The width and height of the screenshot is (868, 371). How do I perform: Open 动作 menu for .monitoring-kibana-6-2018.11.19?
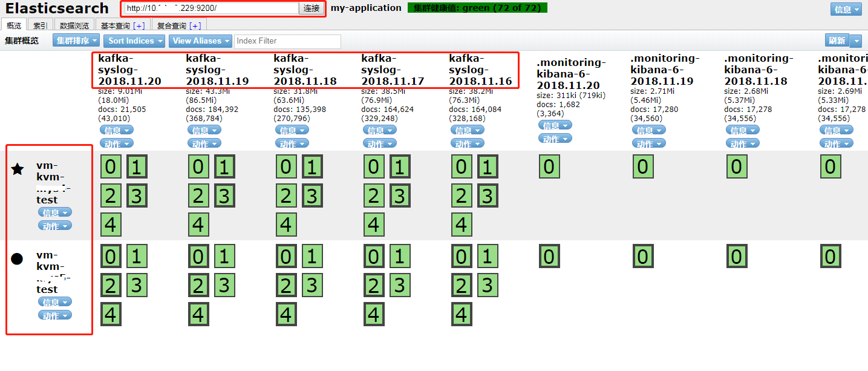[x=649, y=143]
